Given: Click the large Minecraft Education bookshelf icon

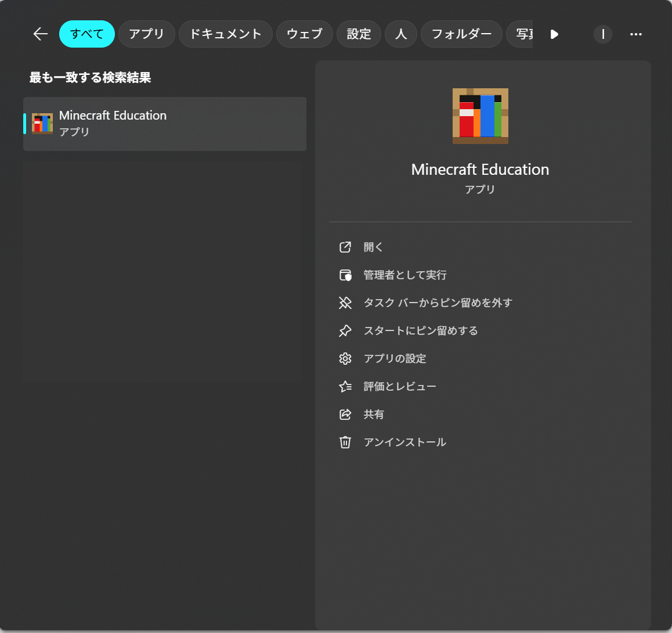Looking at the screenshot, I should (x=480, y=116).
